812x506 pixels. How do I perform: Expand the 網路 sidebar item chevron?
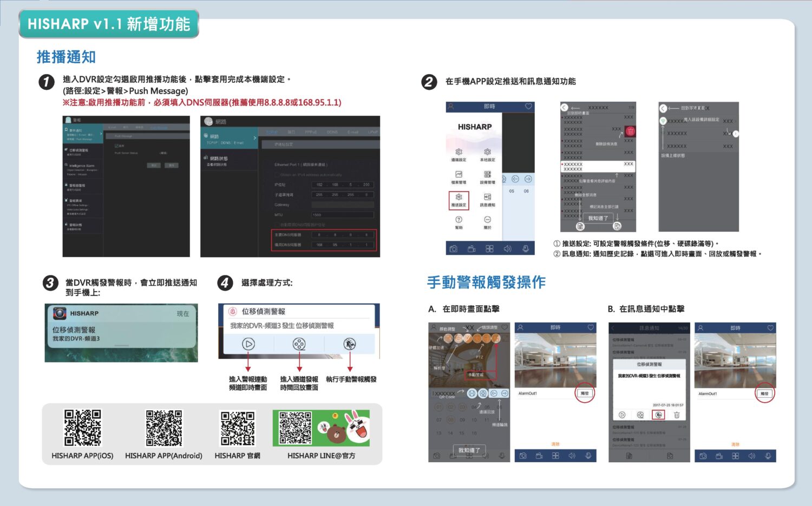[x=254, y=137]
